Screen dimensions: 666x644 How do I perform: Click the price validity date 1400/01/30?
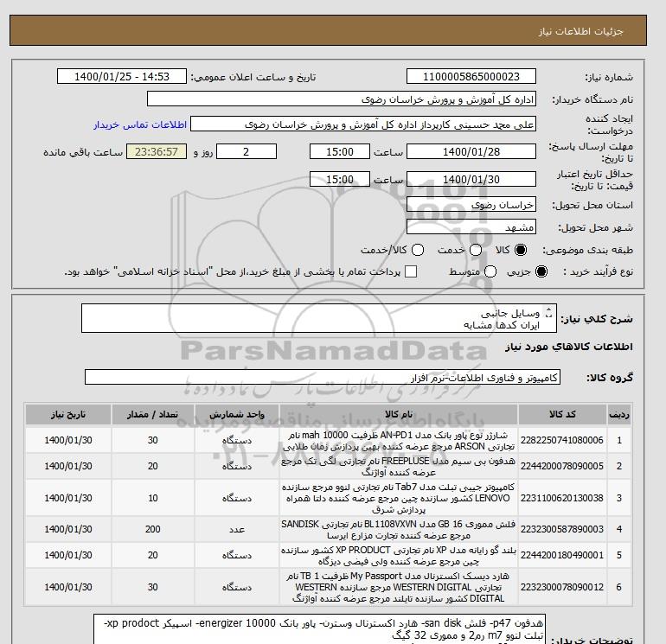471,179
